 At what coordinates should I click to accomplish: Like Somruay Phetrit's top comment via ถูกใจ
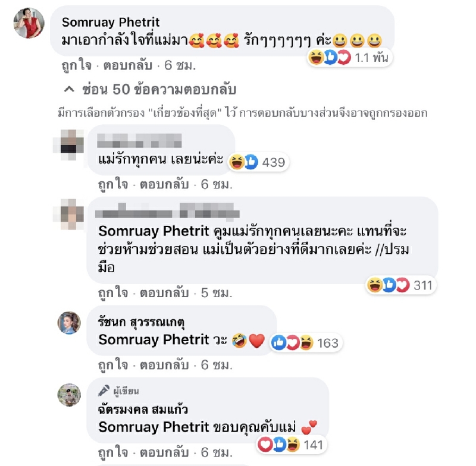pyautogui.click(x=77, y=65)
